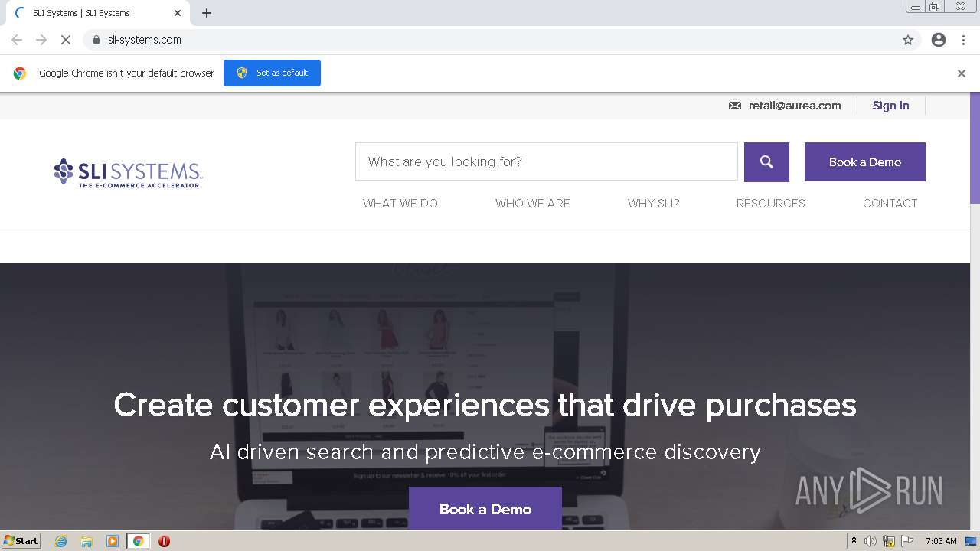
Task: Click the action center flag icon
Action: [908, 541]
